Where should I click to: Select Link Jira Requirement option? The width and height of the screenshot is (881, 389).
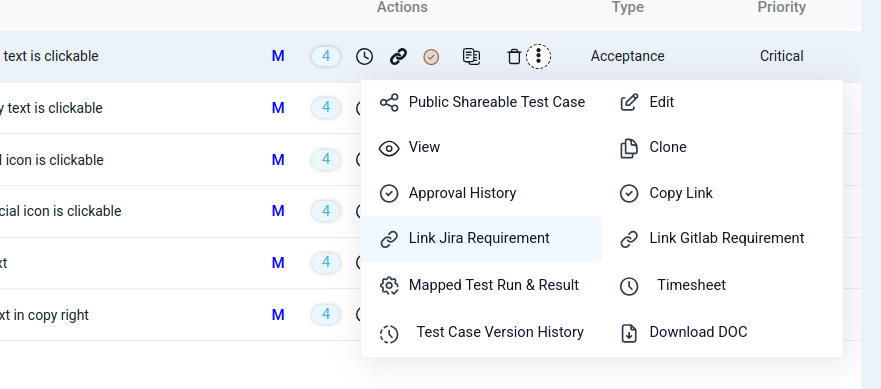pyautogui.click(x=482, y=239)
